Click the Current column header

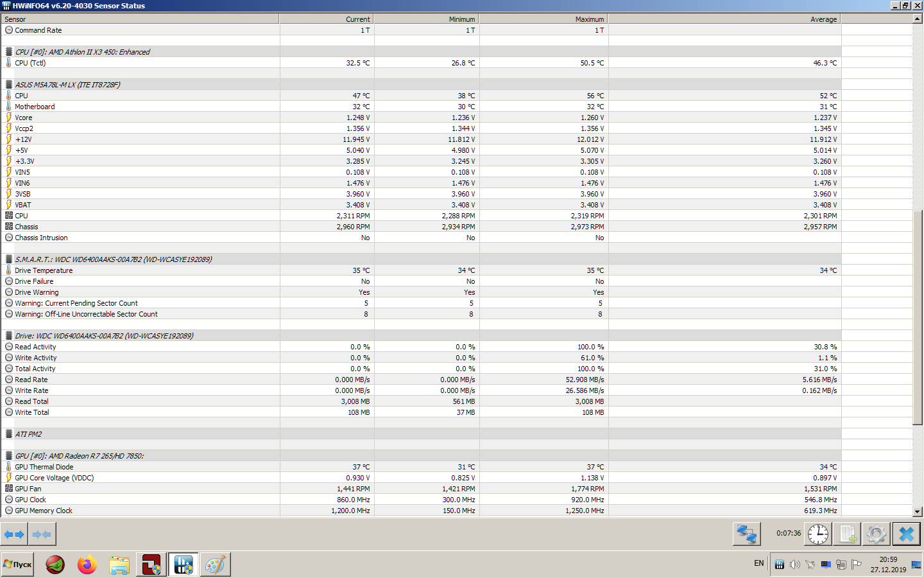[327, 19]
